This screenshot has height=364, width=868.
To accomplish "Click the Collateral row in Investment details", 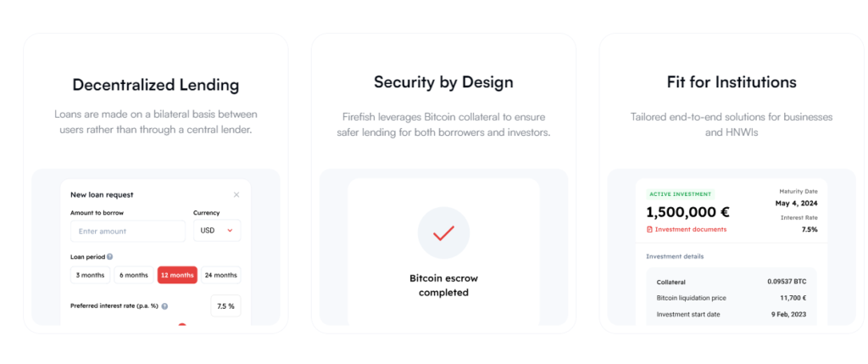I will pyautogui.click(x=731, y=282).
